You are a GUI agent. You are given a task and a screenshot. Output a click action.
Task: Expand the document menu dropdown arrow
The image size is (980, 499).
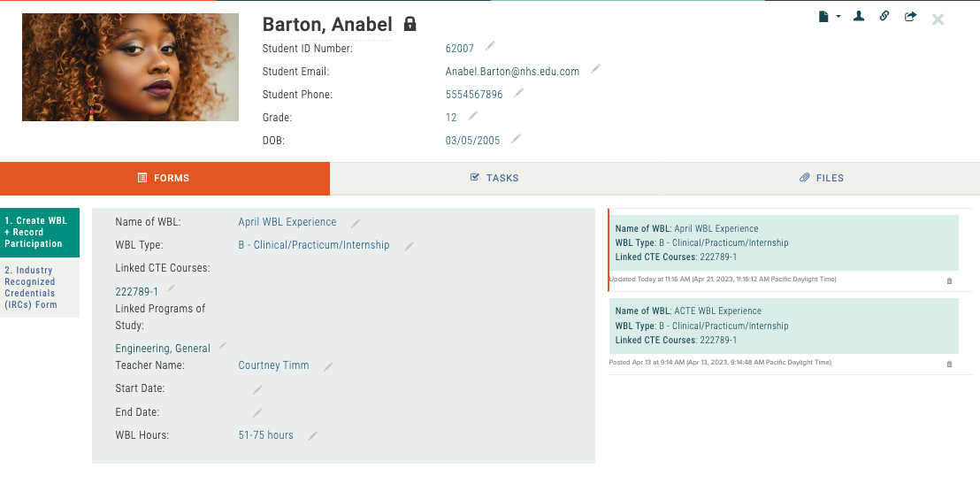pos(838,17)
